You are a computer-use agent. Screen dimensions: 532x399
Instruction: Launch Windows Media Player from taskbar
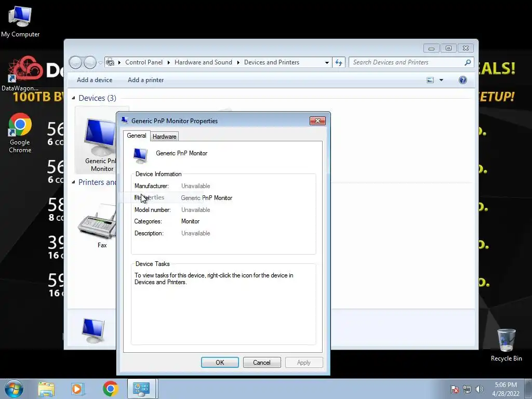(77, 389)
